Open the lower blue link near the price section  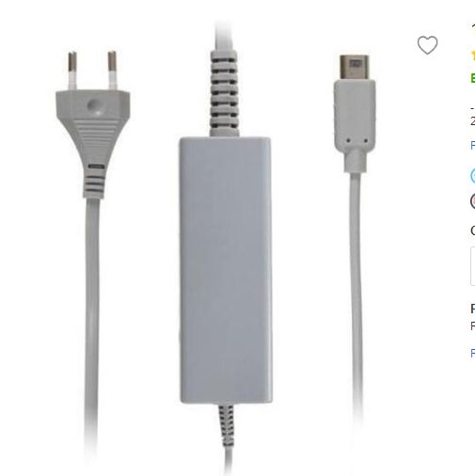tap(473, 354)
